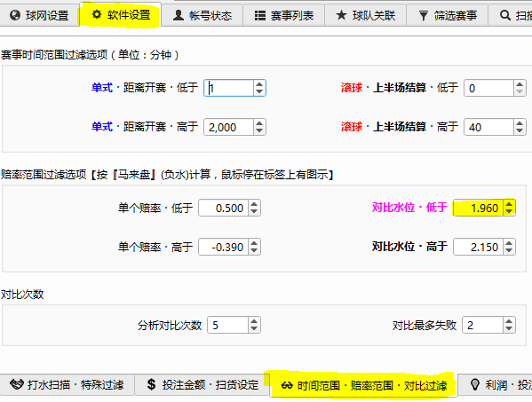Click the globe icon on 球网设置

(15, 15)
